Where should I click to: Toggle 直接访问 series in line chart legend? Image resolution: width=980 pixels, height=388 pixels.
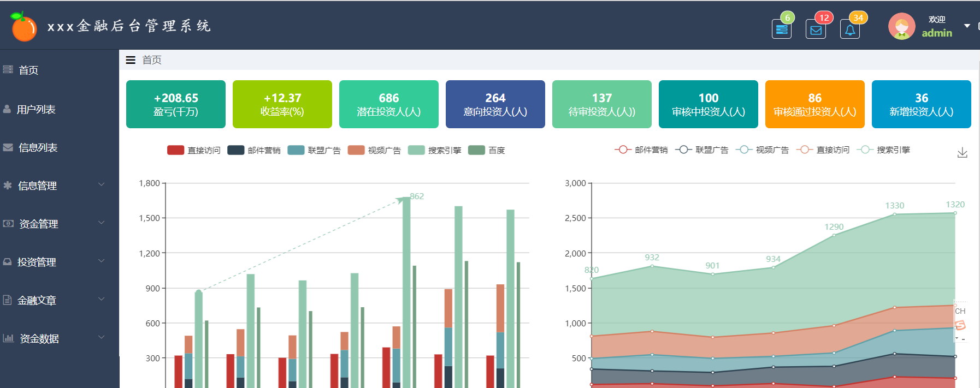pyautogui.click(x=823, y=150)
